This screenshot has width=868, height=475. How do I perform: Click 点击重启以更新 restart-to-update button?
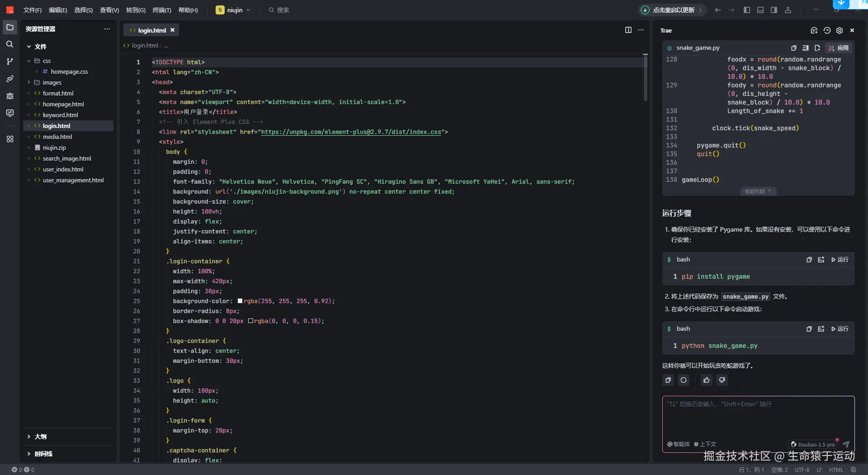coord(673,10)
